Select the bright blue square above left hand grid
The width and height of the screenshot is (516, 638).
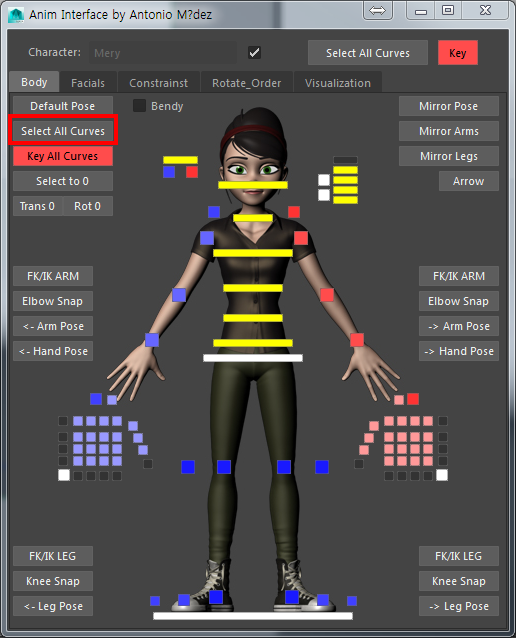coord(96,399)
